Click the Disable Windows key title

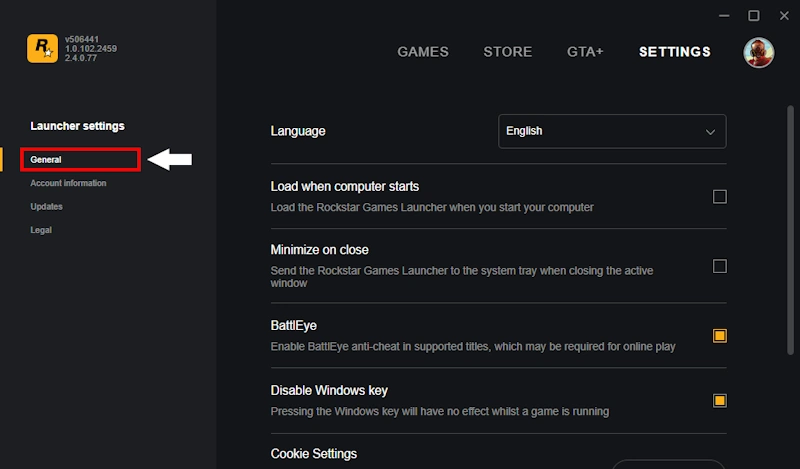coord(329,390)
